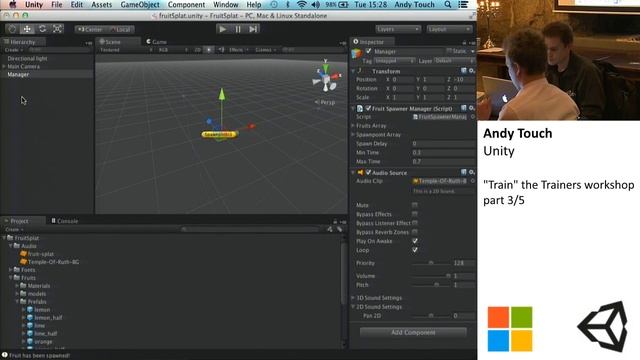Select the lime_half prefab
Viewport: 640px width, 360px height.
(x=42, y=333)
